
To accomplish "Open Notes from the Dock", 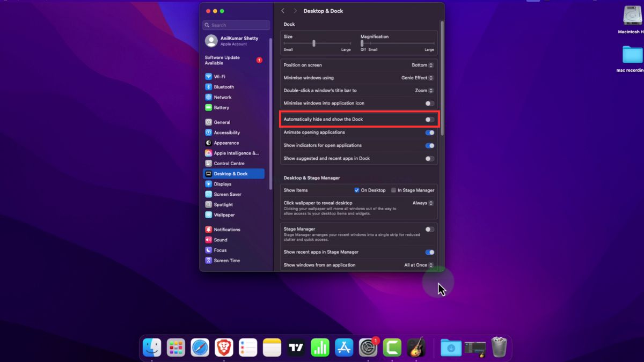I will click(x=272, y=348).
